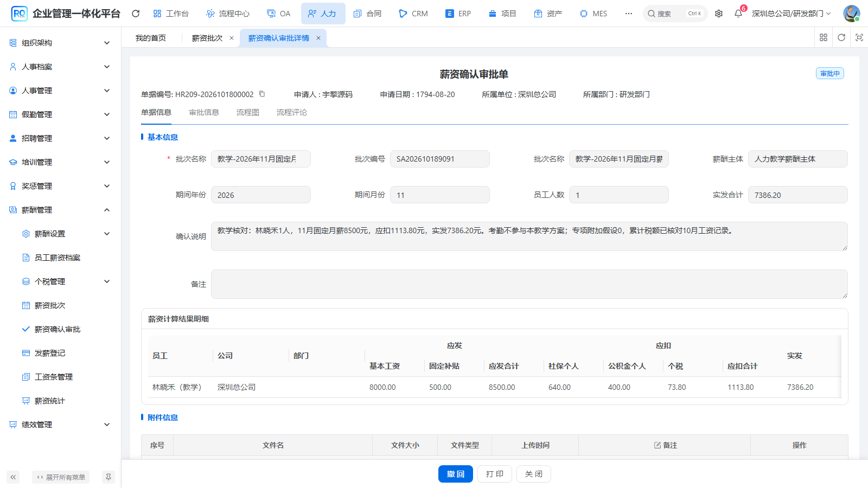
Task: Go to the 我的首页 tab
Action: (x=151, y=38)
